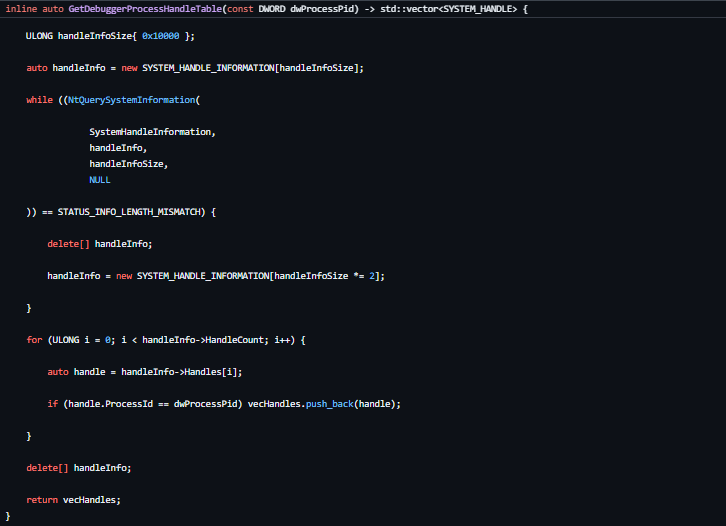Image resolution: width=726 pixels, height=526 pixels.
Task: Click 'delete[] handleInfo;' inside while loop
Action: point(100,244)
